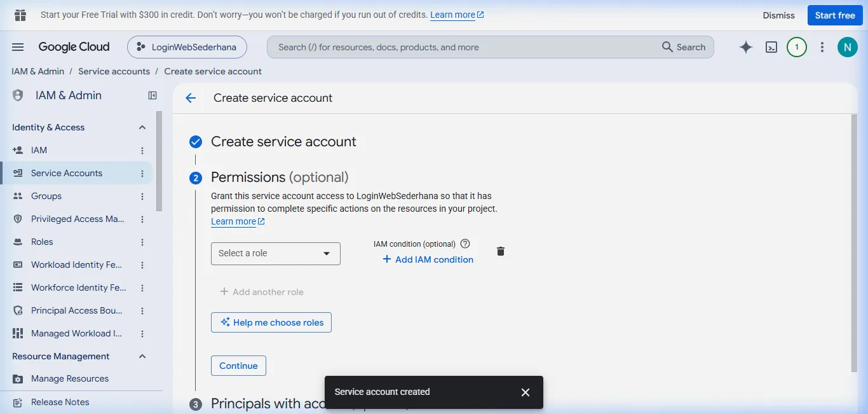Go back using the arrow icon

[x=191, y=98]
